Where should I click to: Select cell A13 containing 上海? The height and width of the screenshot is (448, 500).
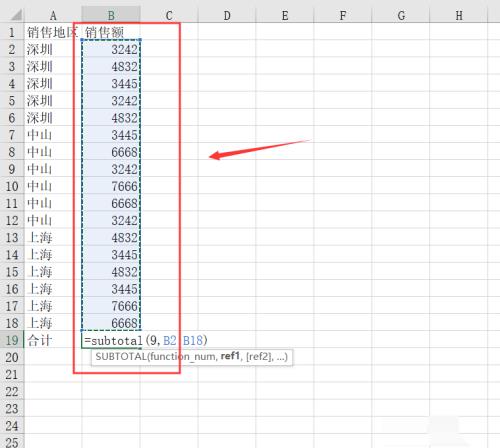click(x=53, y=237)
